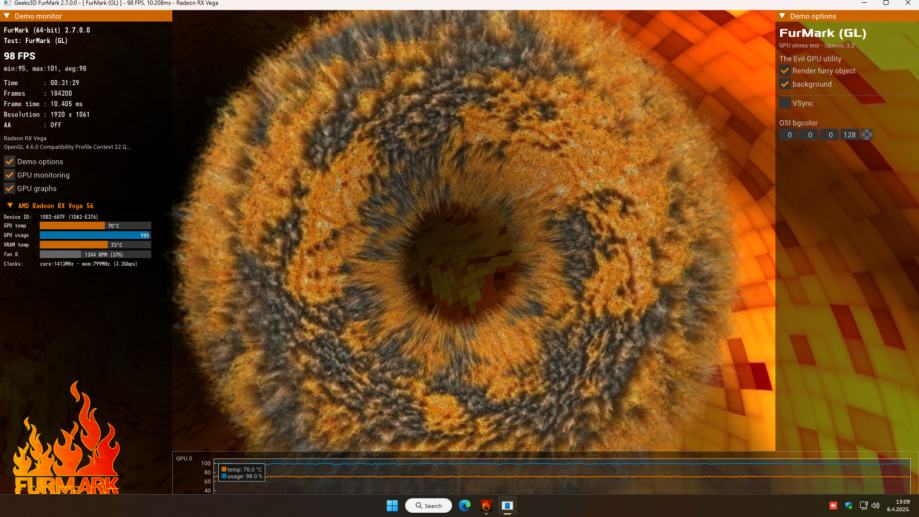This screenshot has width=919, height=517.
Task: Open Microsoft Edge from the taskbar
Action: coord(465,505)
